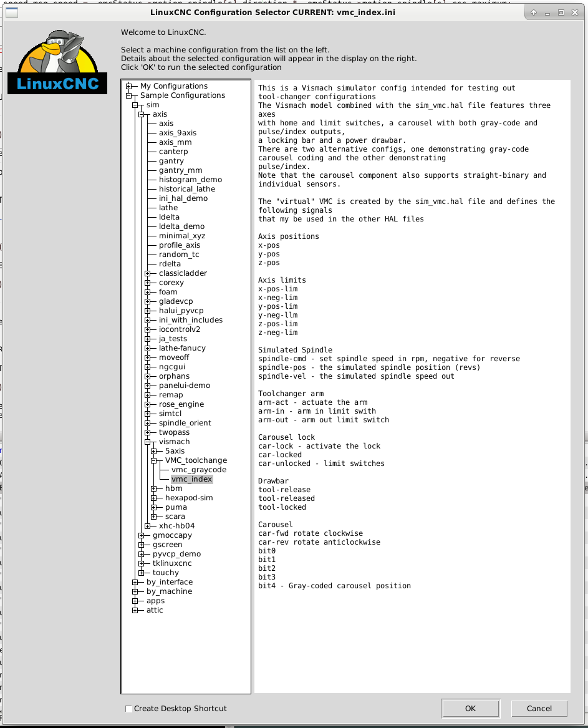Select the vmc_graycode configuration
The width and height of the screenshot is (588, 728).
(199, 470)
